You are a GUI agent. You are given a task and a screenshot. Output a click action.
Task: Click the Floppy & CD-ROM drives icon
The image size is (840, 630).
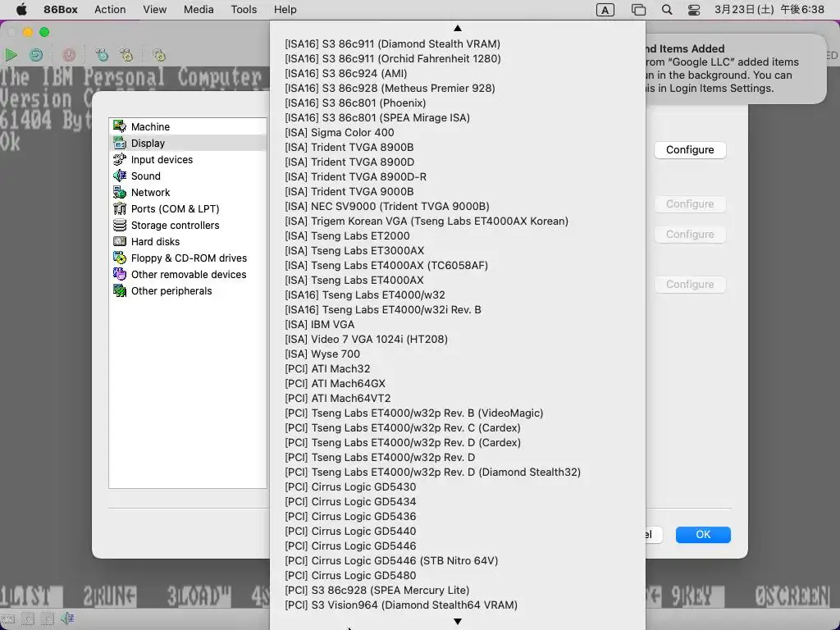120,258
